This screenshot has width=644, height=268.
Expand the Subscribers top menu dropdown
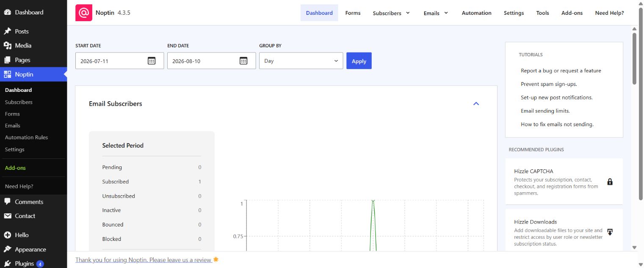click(408, 13)
